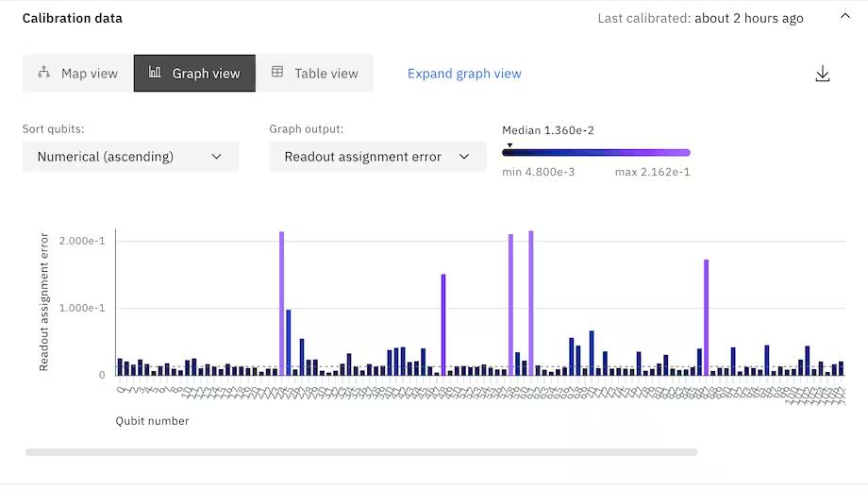Click the "Calibration data" heading
The image size is (868, 490).
(72, 18)
